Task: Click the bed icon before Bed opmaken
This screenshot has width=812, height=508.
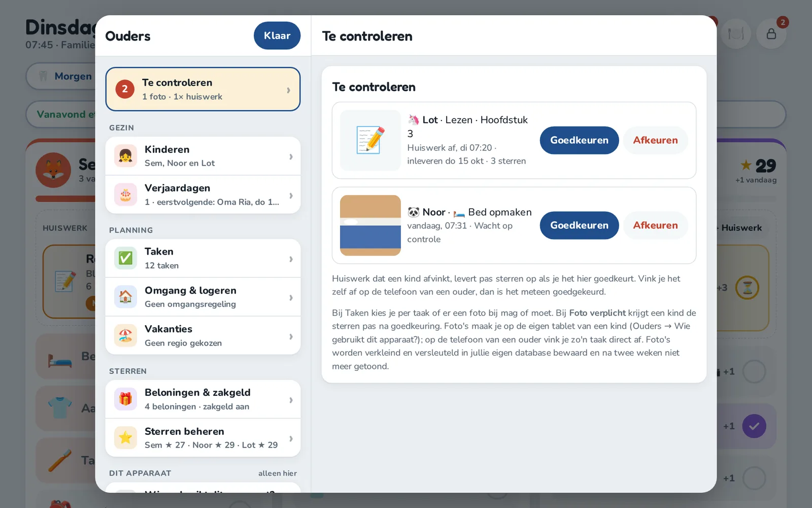Action: click(459, 213)
